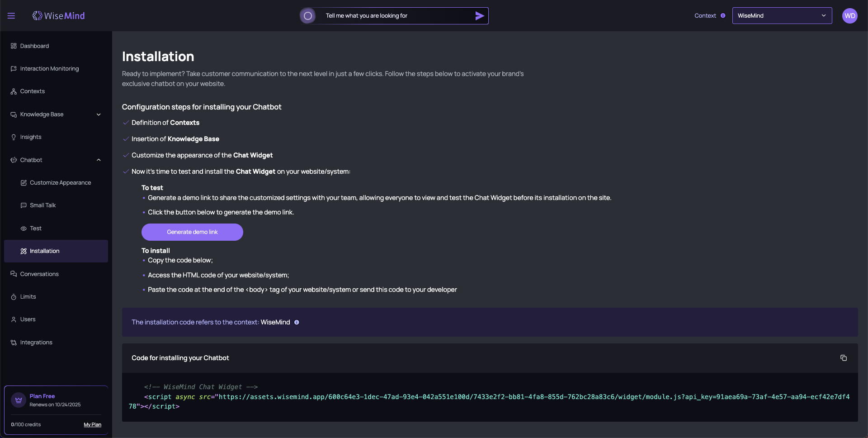Copy the chatbot installation code
This screenshot has height=438, width=868.
pos(843,358)
